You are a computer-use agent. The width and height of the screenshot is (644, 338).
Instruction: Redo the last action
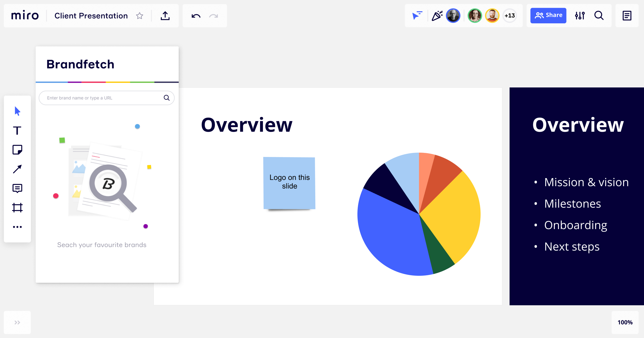[x=214, y=16]
